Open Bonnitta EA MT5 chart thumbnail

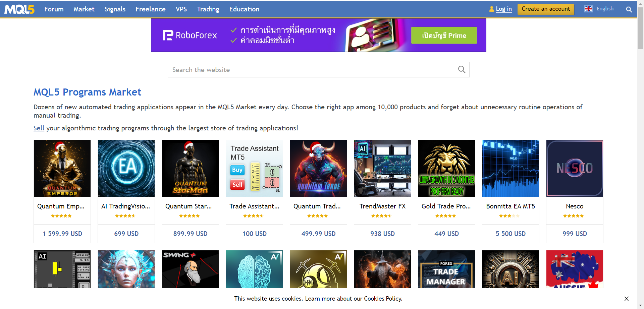click(511, 169)
